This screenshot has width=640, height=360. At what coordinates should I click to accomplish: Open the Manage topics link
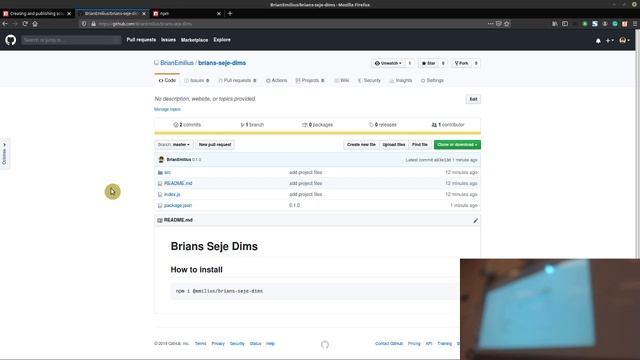coord(167,109)
